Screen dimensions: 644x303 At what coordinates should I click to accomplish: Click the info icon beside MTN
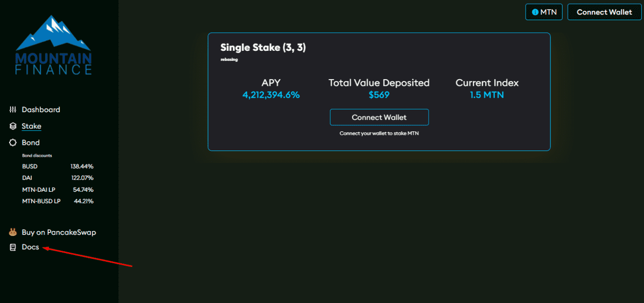(x=535, y=12)
